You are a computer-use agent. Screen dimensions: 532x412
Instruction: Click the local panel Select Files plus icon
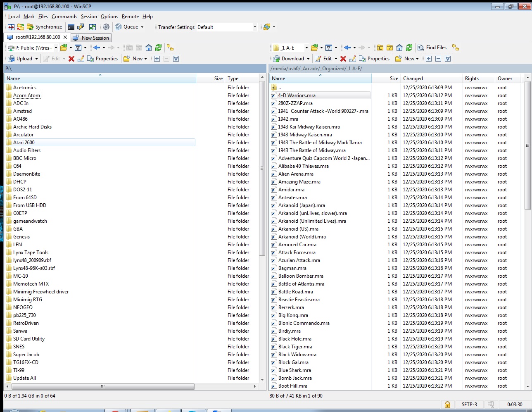157,59
